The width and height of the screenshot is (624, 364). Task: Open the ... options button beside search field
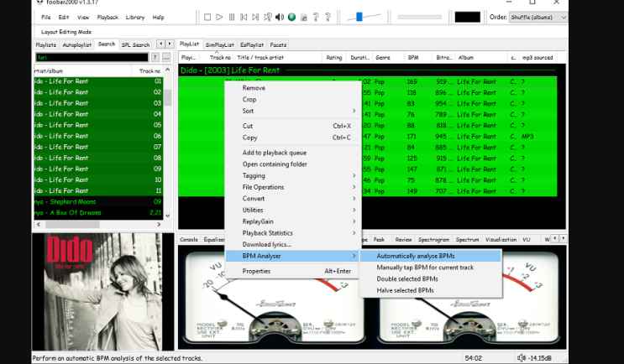pos(166,58)
